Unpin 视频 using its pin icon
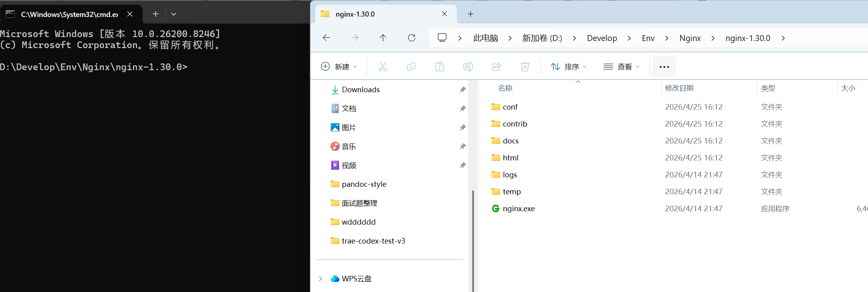868x292 pixels. [463, 166]
